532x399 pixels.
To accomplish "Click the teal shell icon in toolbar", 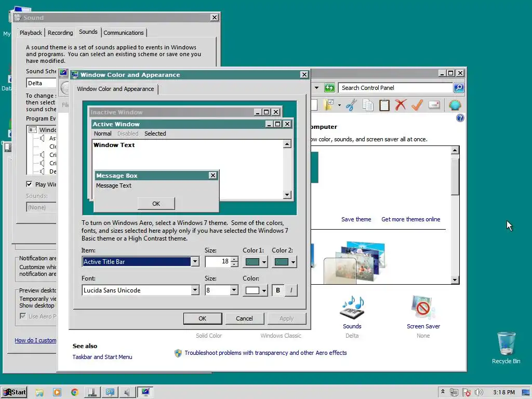I will tap(455, 105).
